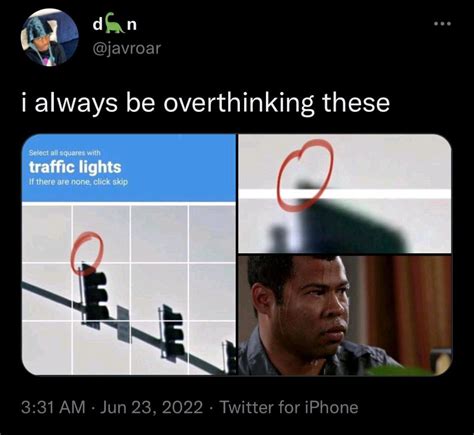This screenshot has height=435, width=474.
Task: Click the 3:31 AM timestamp
Action: point(53,407)
